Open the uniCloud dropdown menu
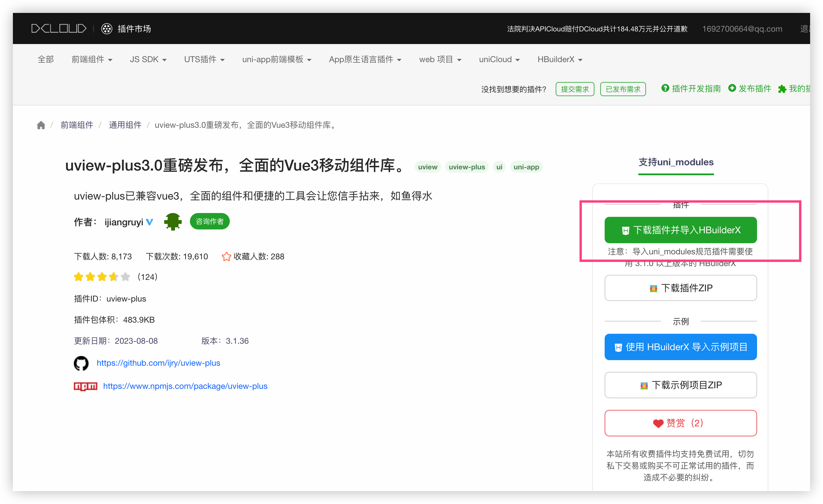823x504 pixels. coord(499,59)
